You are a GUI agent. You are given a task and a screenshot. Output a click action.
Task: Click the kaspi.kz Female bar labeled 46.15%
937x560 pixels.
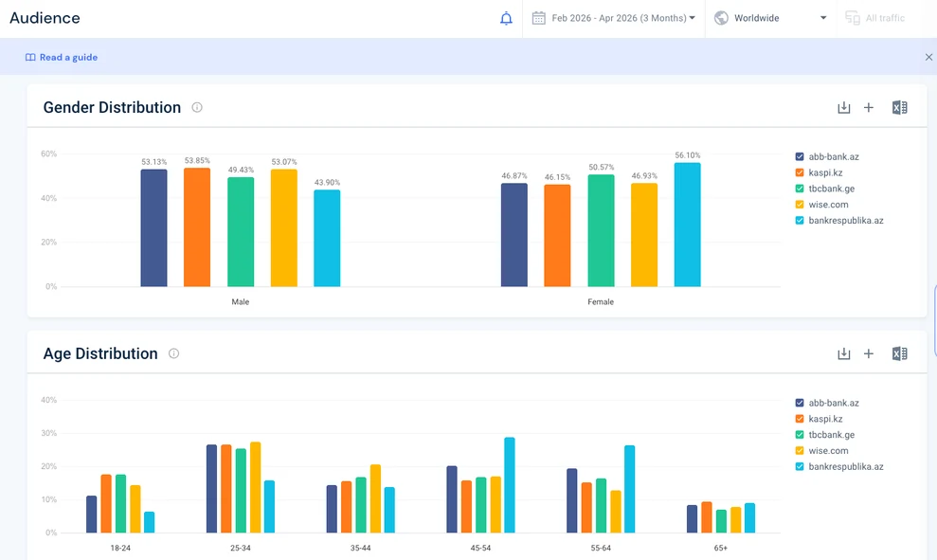point(557,236)
